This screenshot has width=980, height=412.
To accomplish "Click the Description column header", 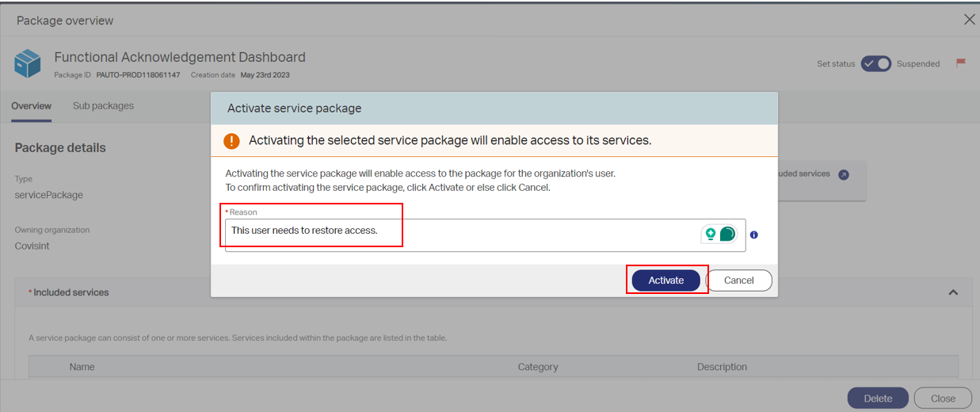I will point(722,367).
